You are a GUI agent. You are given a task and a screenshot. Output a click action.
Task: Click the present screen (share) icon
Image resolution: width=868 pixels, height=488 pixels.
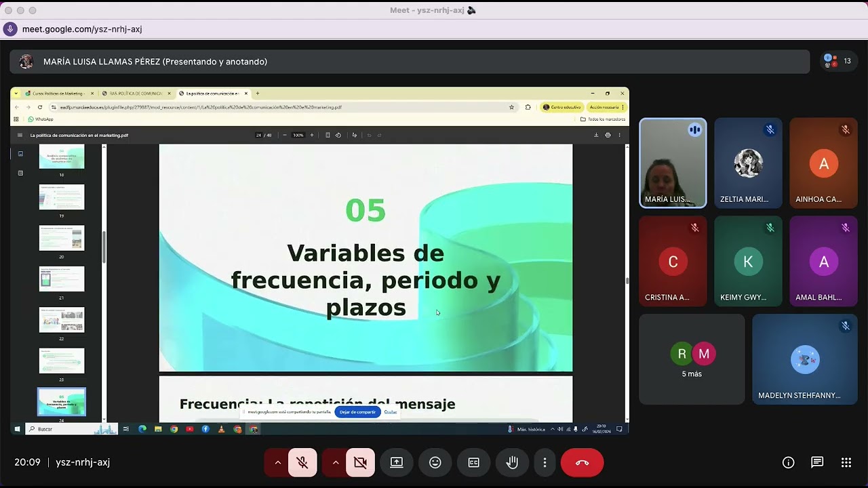[397, 462]
